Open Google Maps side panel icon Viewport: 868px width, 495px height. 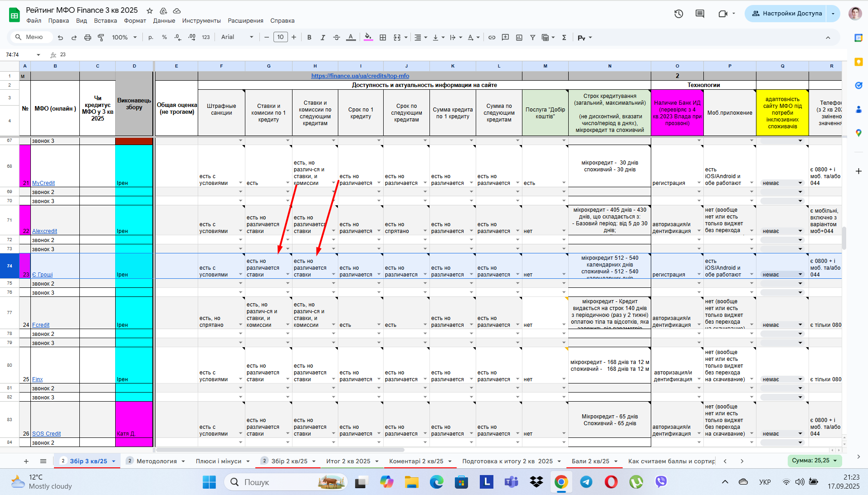[858, 133]
